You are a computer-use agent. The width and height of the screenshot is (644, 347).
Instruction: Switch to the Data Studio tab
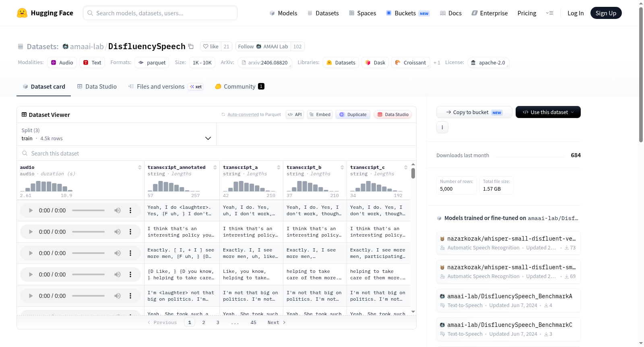(x=97, y=86)
